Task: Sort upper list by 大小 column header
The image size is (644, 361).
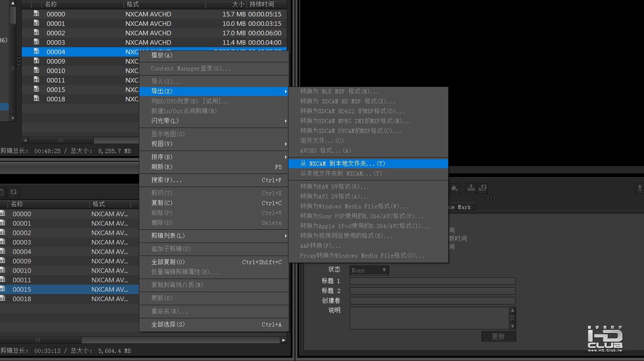Action: (226, 5)
